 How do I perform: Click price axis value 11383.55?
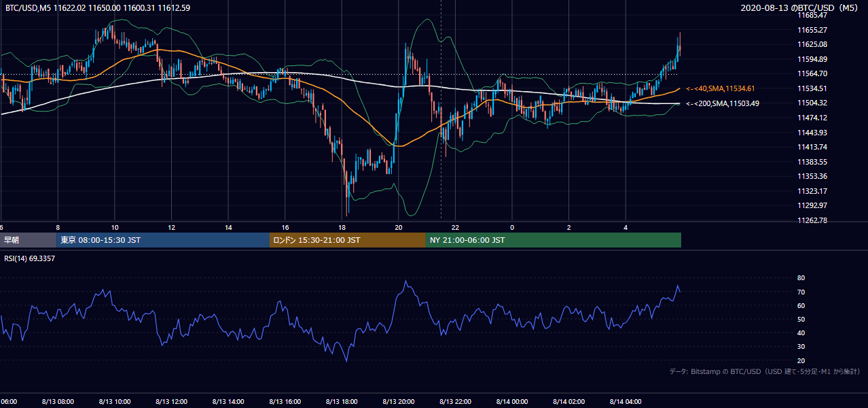[x=812, y=162]
